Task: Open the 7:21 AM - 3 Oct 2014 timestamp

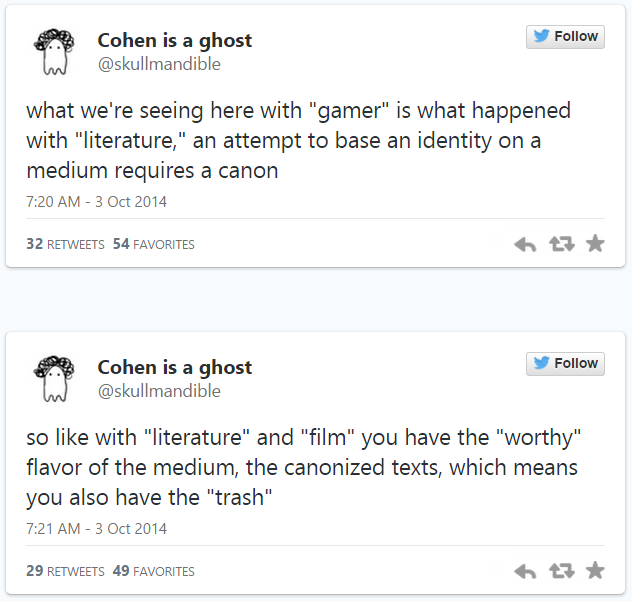Action: pyautogui.click(x=96, y=528)
